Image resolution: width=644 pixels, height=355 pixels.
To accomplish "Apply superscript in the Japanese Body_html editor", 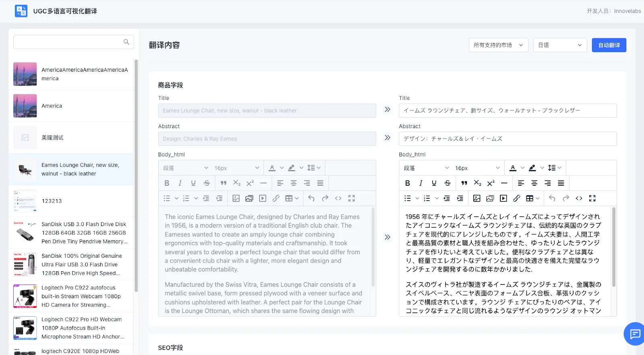I will 491,183.
